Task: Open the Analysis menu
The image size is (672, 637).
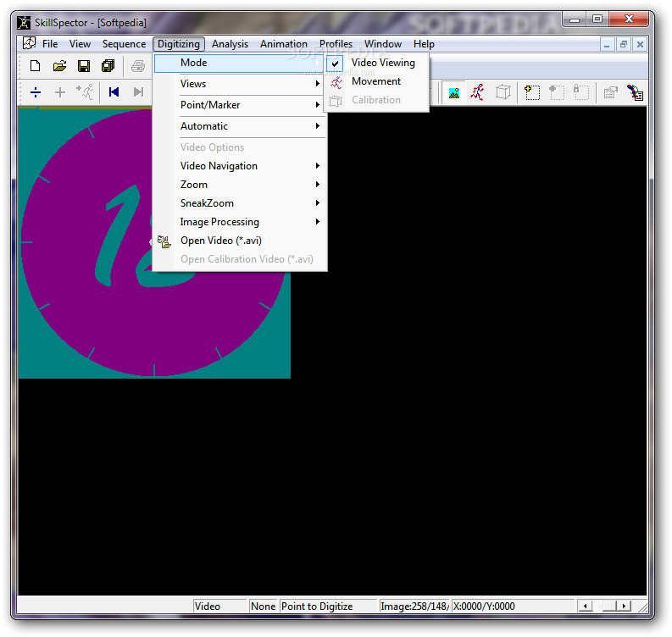Action: point(230,44)
